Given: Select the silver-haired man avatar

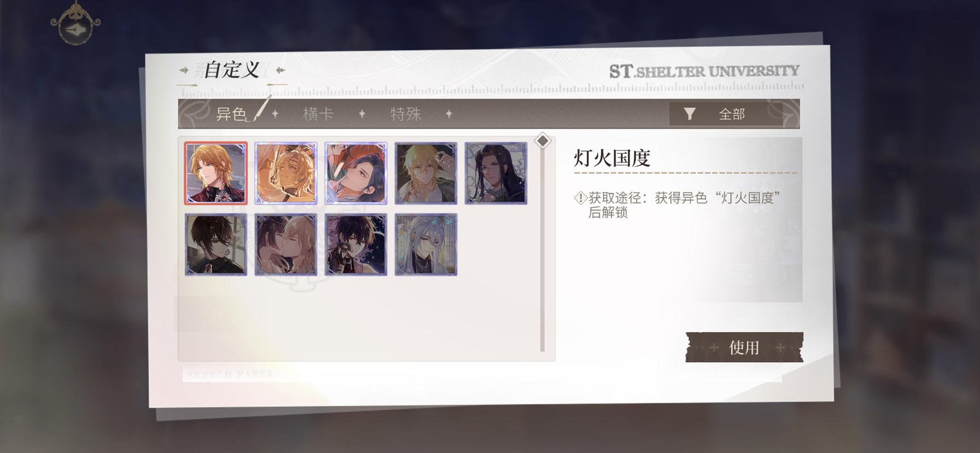Looking at the screenshot, I should [x=426, y=245].
